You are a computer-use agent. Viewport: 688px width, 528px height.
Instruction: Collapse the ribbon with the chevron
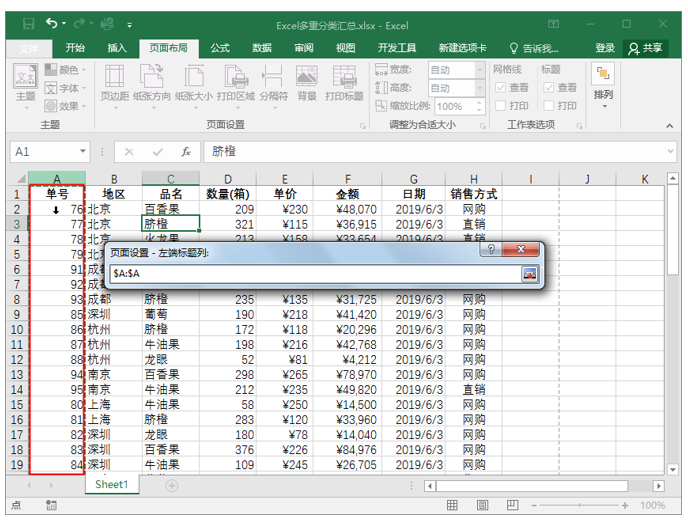point(670,126)
